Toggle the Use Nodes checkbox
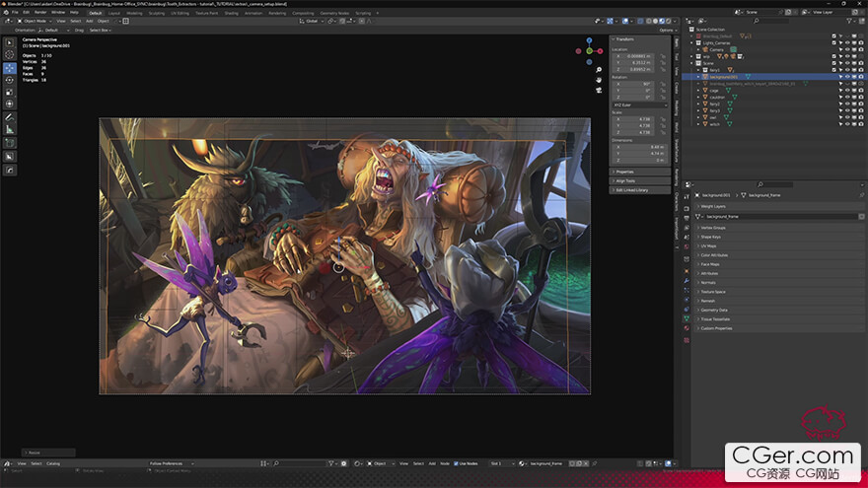Screen dimensions: 868x488 click(x=456, y=463)
